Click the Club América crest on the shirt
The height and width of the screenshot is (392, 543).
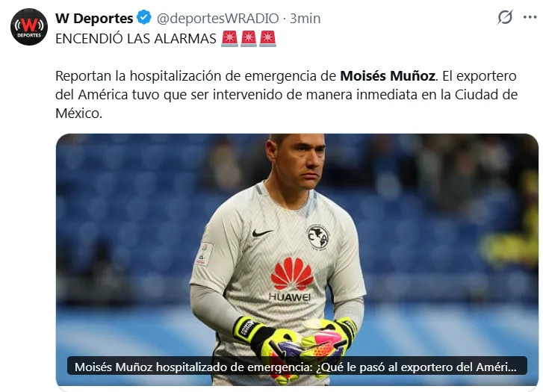pos(317,237)
